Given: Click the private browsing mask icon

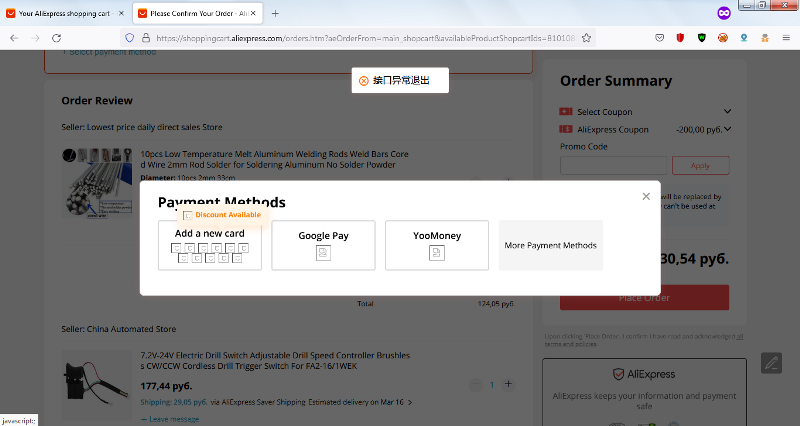Looking at the screenshot, I should click(724, 13).
